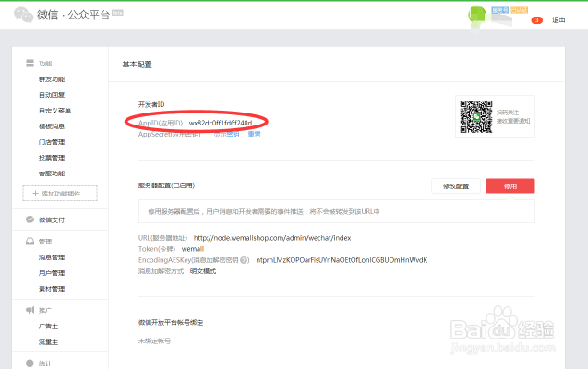Open 微信支付 in the sidebar
This screenshot has width=588, height=369.
(x=52, y=220)
